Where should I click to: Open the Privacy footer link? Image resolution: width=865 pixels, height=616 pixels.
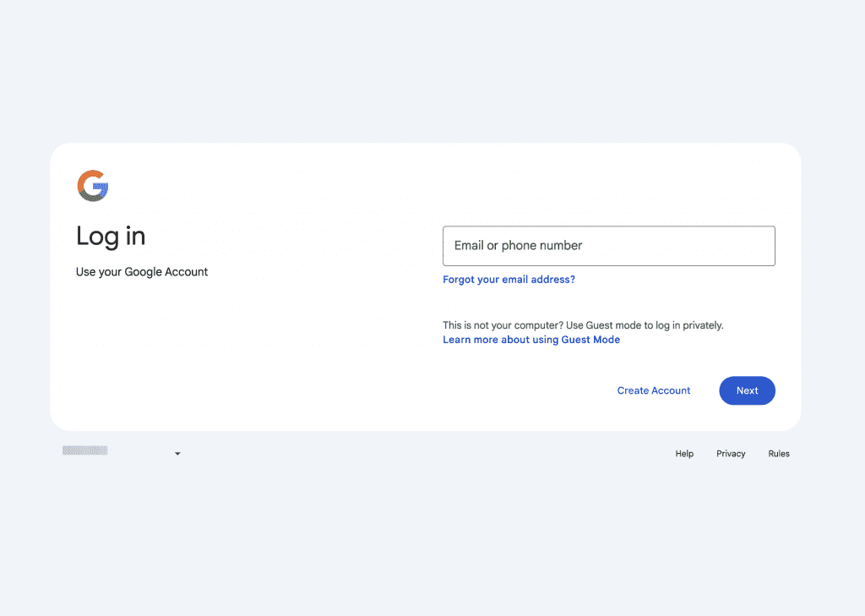tap(731, 454)
